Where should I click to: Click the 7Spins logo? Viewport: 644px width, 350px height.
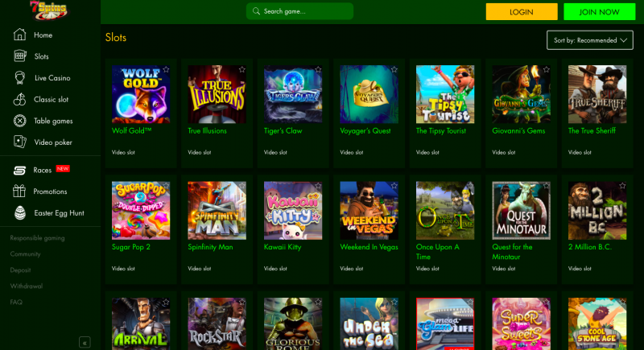[x=49, y=10]
